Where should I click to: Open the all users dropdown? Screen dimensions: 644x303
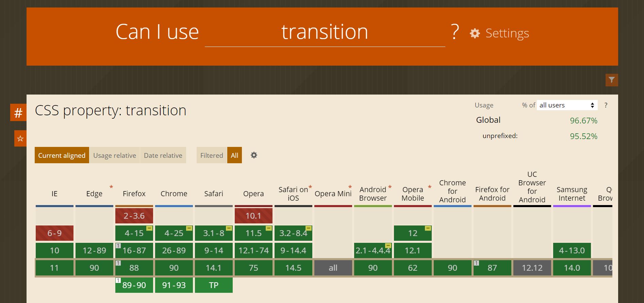[x=567, y=105]
